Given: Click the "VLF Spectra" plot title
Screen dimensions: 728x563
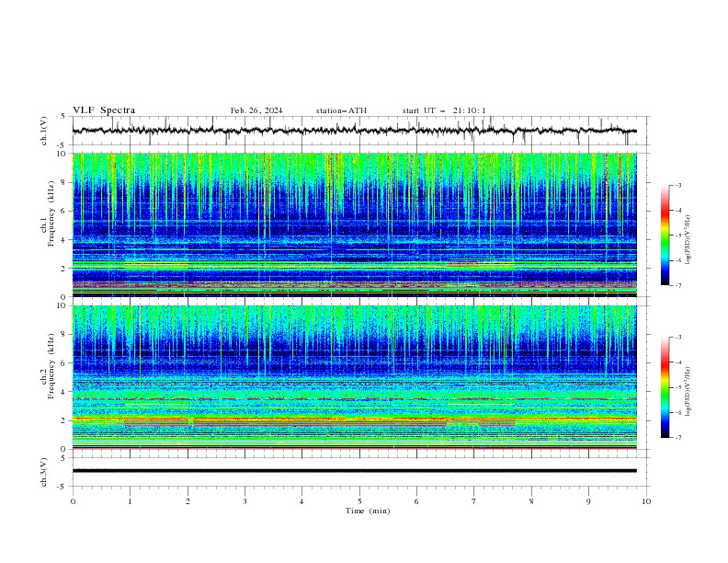Looking at the screenshot, I should [104, 110].
